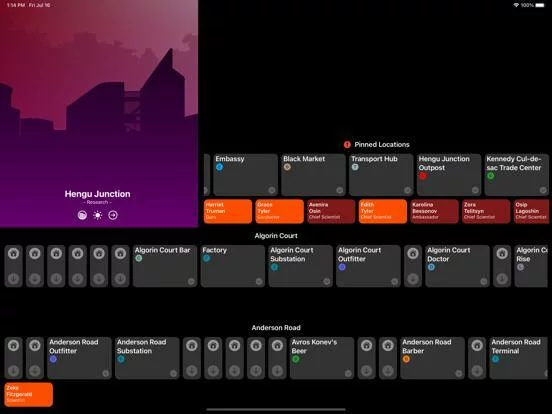The height and width of the screenshot is (414, 552).
Task: Tap house icon between Anderson Road Barber and Terminal
Action: pos(477,345)
